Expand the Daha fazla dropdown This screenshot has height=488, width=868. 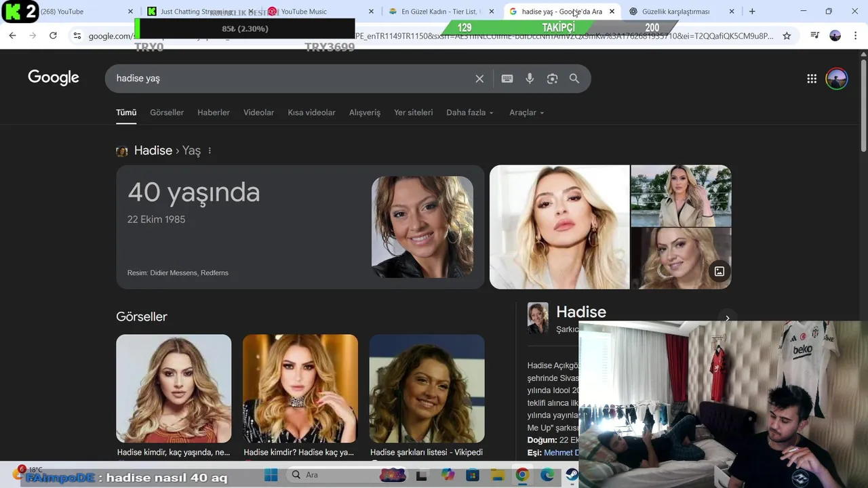pyautogui.click(x=470, y=113)
